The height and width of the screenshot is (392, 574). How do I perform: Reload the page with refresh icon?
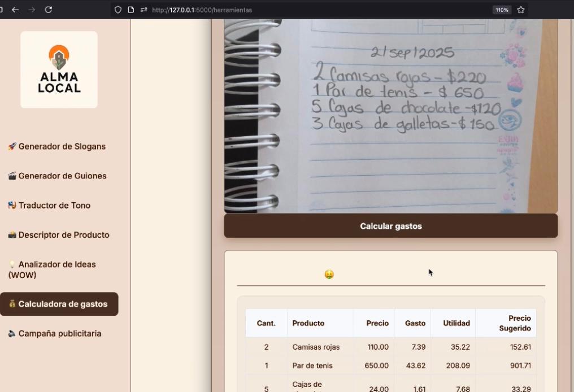click(49, 10)
